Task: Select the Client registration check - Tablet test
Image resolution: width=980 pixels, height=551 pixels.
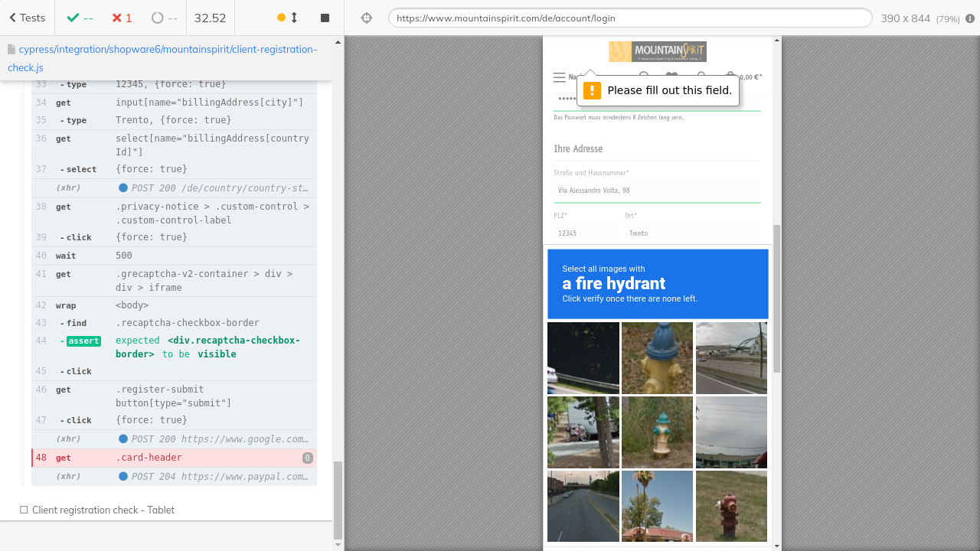Action: pyautogui.click(x=103, y=510)
